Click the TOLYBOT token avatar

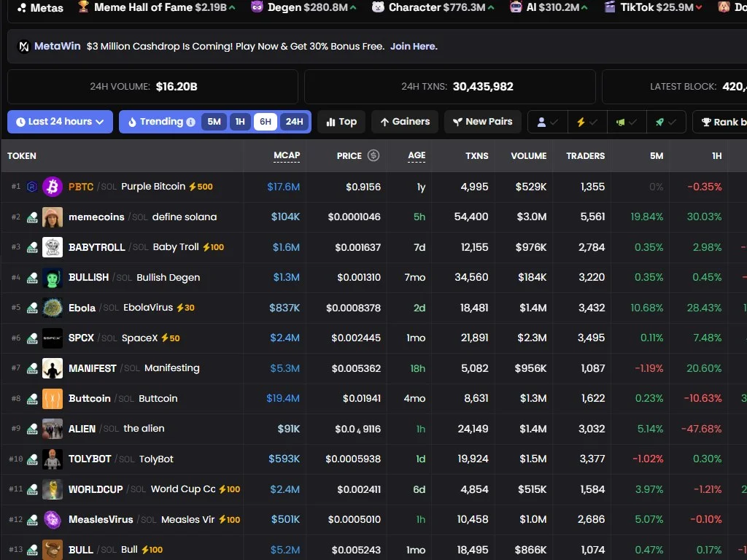pos(53,459)
